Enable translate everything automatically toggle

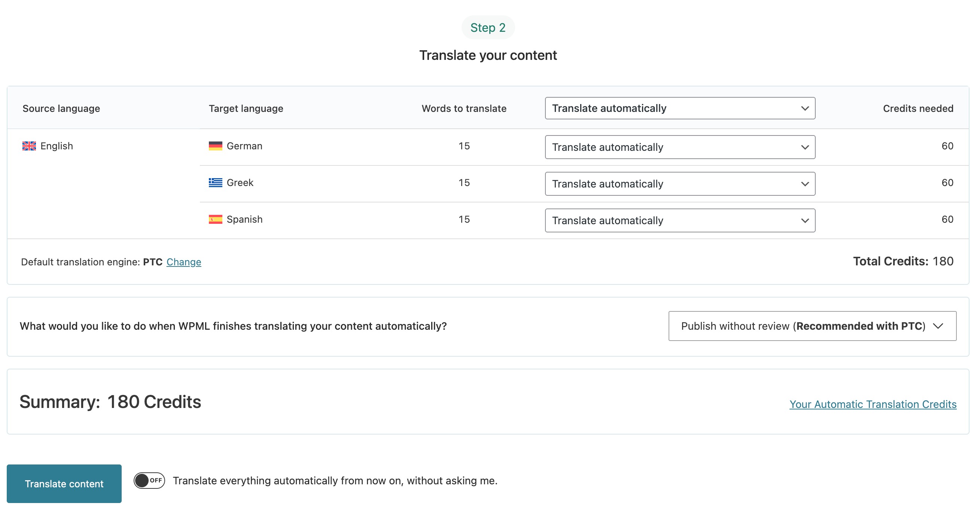pos(149,481)
